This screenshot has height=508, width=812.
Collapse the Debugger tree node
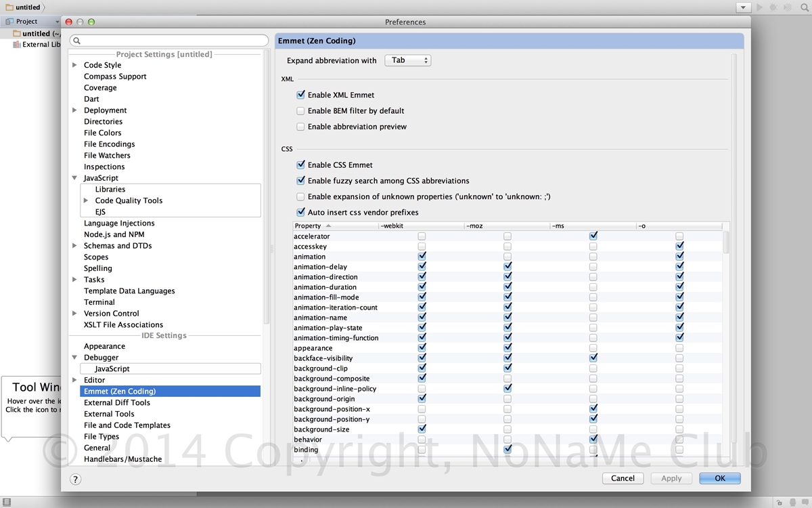pyautogui.click(x=74, y=358)
